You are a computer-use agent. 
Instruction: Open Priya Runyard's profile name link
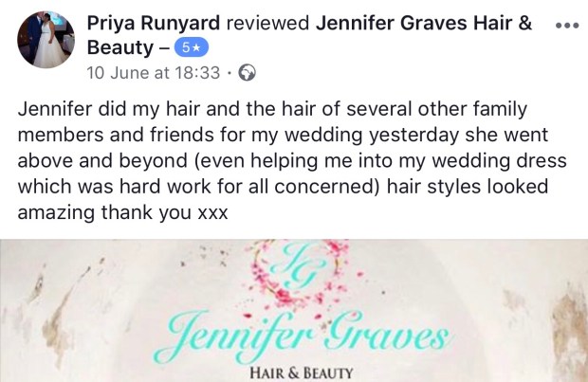[x=154, y=24]
